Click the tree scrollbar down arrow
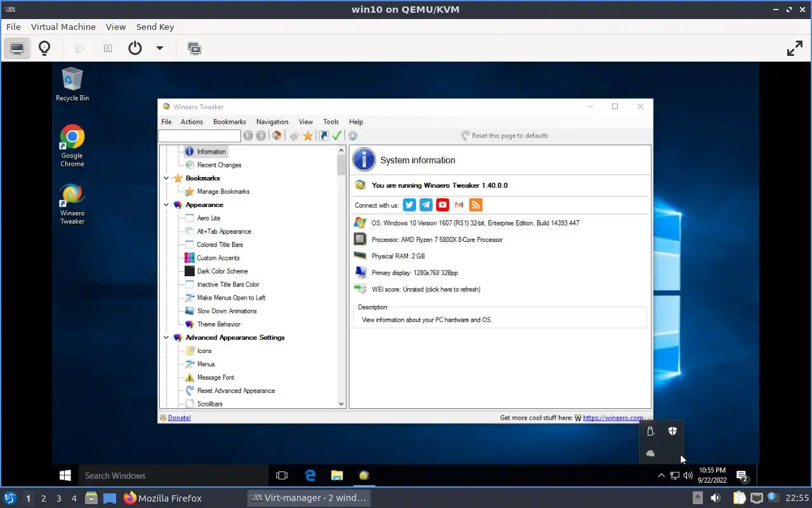This screenshot has height=508, width=812. pos(341,404)
